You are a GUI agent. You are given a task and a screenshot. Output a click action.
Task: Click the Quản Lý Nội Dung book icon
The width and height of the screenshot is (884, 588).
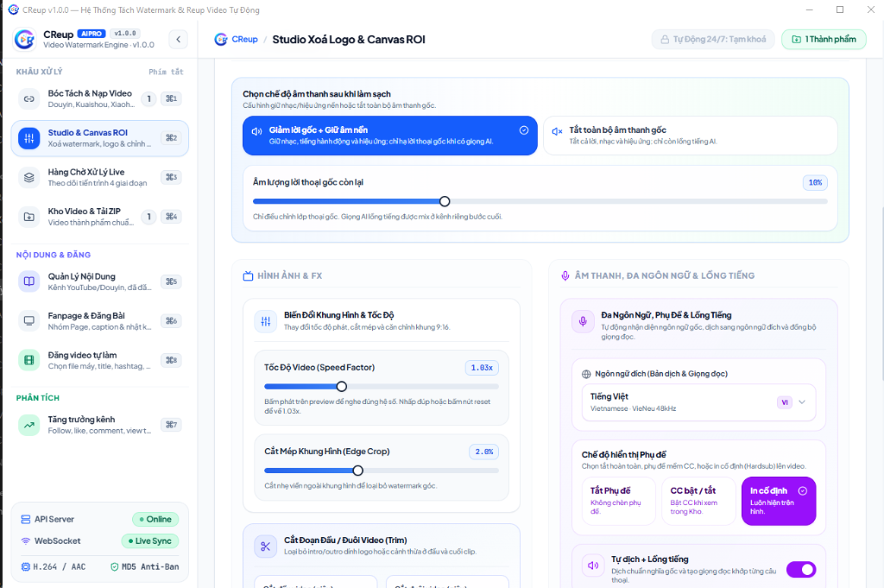click(28, 281)
